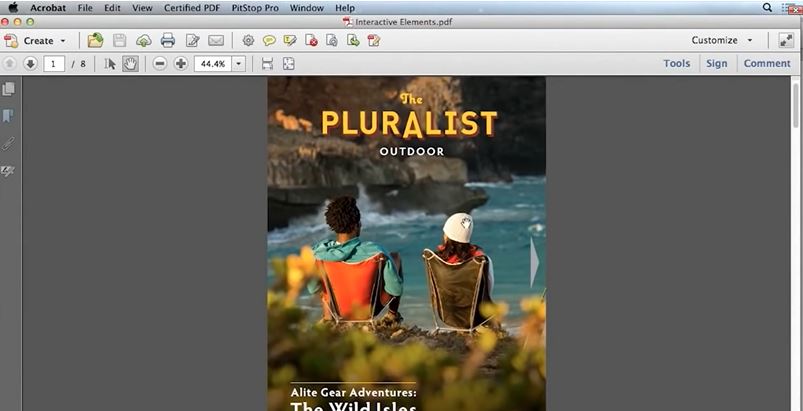The image size is (803, 411).
Task: Click the vertical scrollbar thumb
Action: 795,105
